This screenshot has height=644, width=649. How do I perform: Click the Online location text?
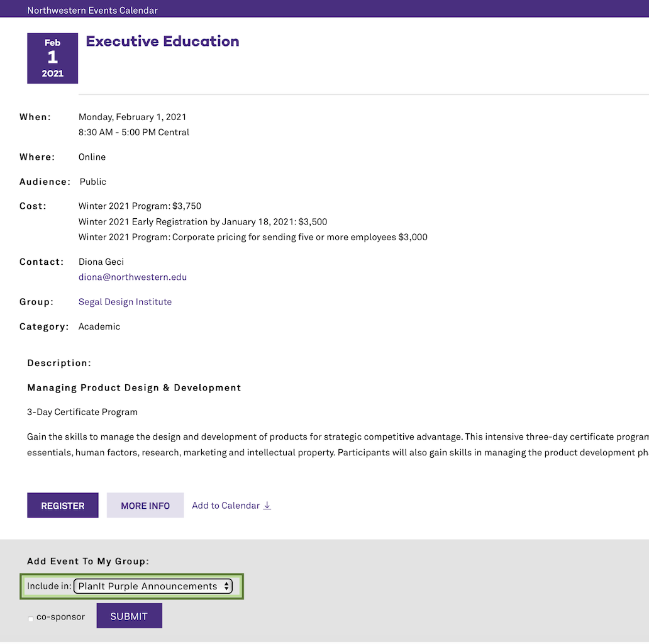92,157
